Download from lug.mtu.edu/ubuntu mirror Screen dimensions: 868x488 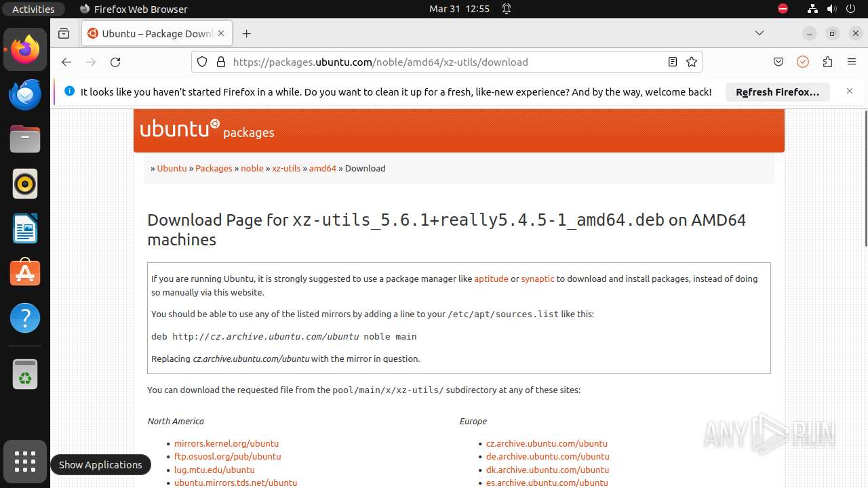point(214,470)
